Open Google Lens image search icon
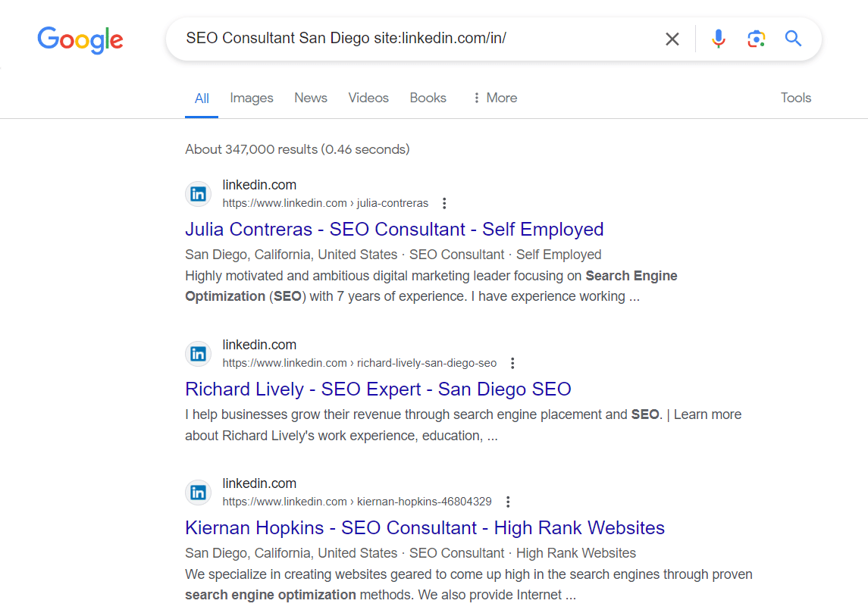Viewport: 868px width, 613px height. coord(756,39)
